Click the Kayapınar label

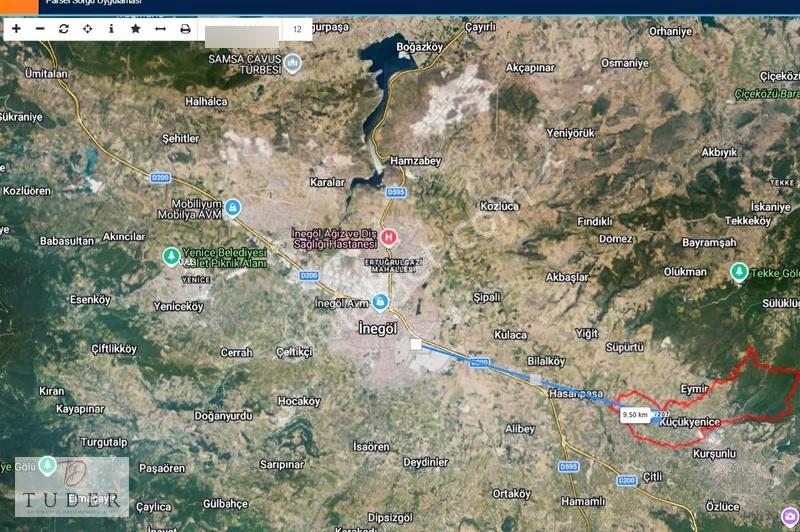(80, 409)
